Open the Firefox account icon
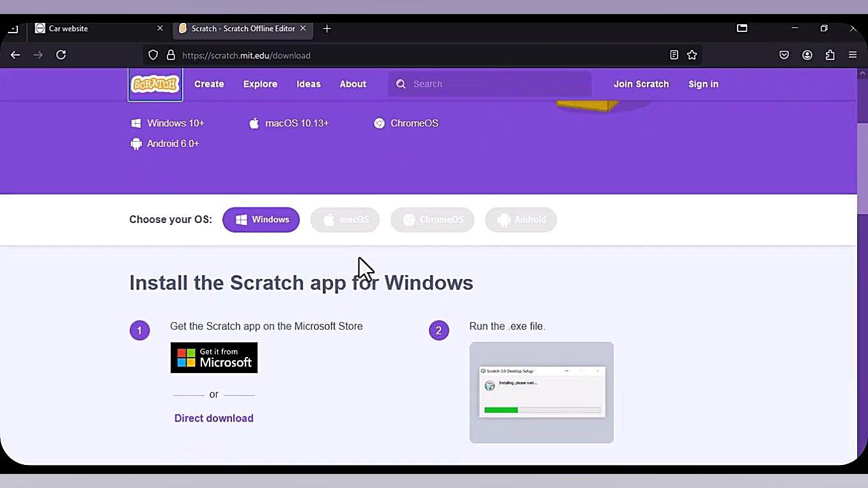This screenshot has height=488, width=868. coord(807,55)
